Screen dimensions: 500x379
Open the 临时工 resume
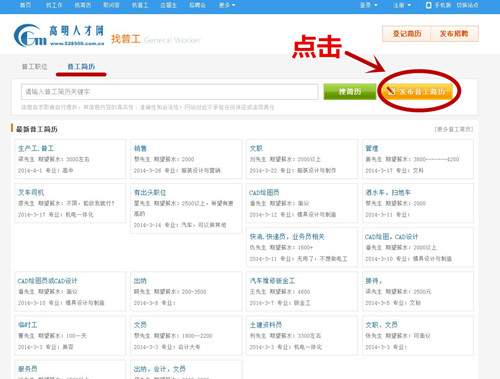click(x=28, y=325)
